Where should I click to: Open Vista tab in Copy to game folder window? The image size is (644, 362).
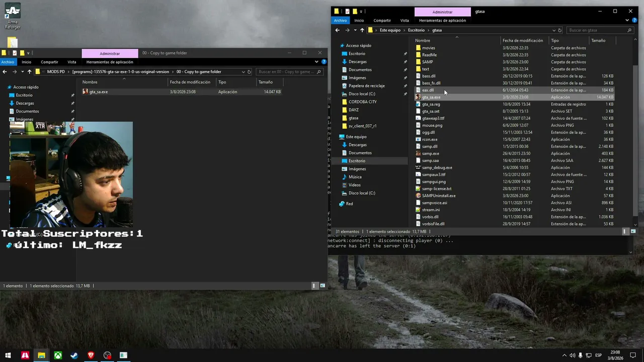point(72,62)
